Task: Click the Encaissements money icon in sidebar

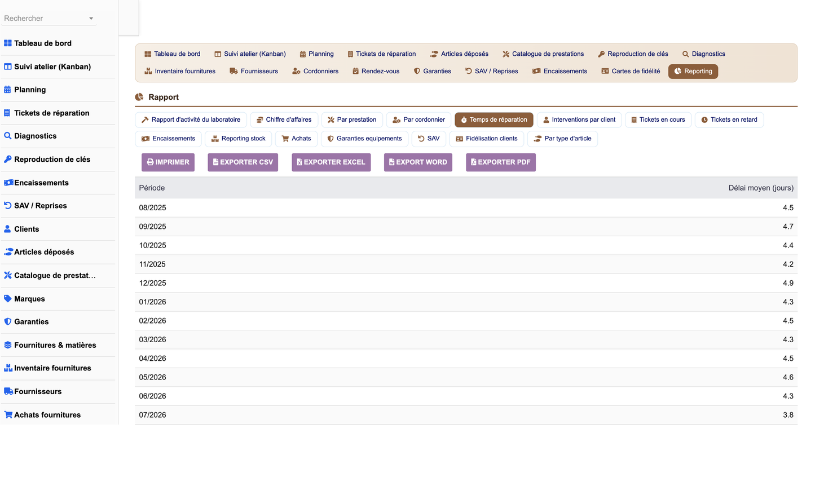Action: pyautogui.click(x=8, y=183)
